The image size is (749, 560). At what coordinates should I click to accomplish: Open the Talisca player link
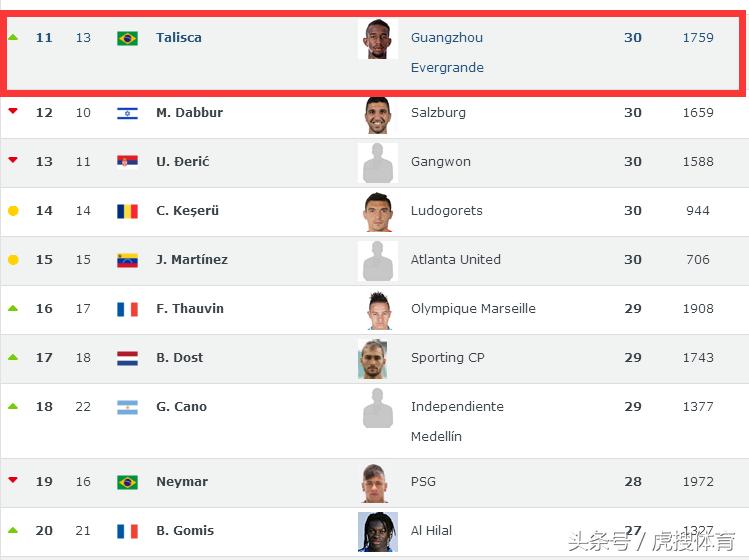179,38
